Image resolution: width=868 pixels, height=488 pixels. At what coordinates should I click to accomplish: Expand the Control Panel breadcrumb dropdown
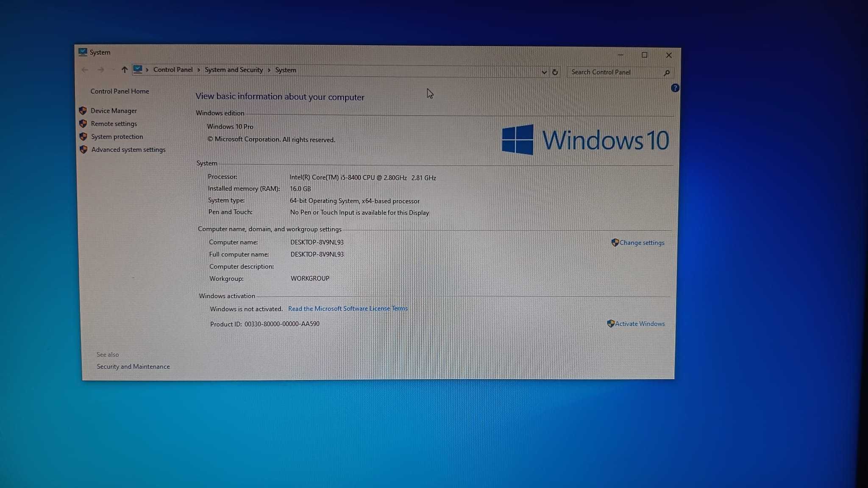[x=199, y=70]
